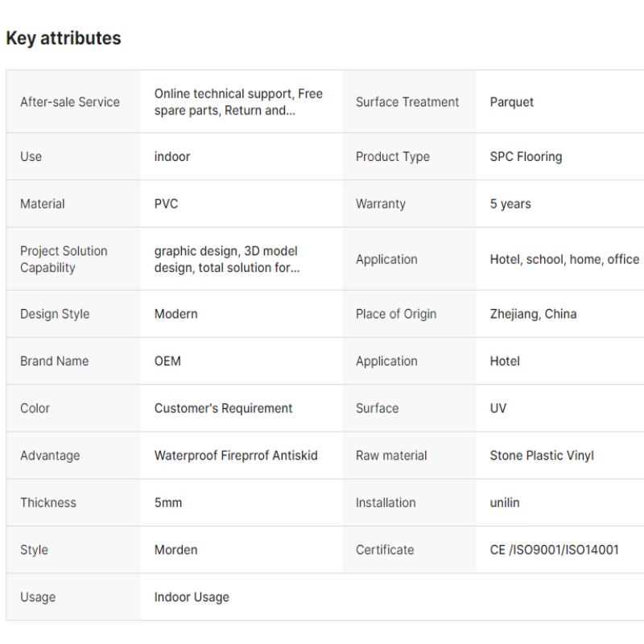Select the Surface Treatment label
644x644 pixels.
407,102
